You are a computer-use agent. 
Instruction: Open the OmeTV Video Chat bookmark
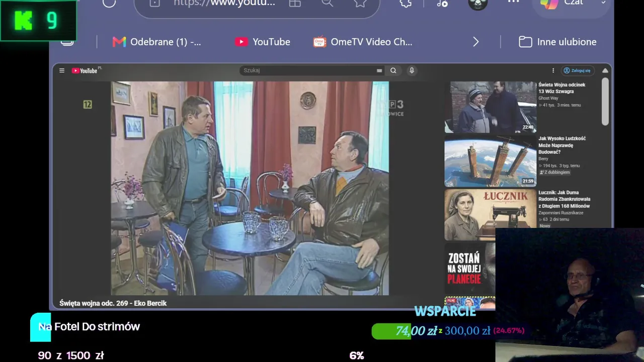[362, 42]
